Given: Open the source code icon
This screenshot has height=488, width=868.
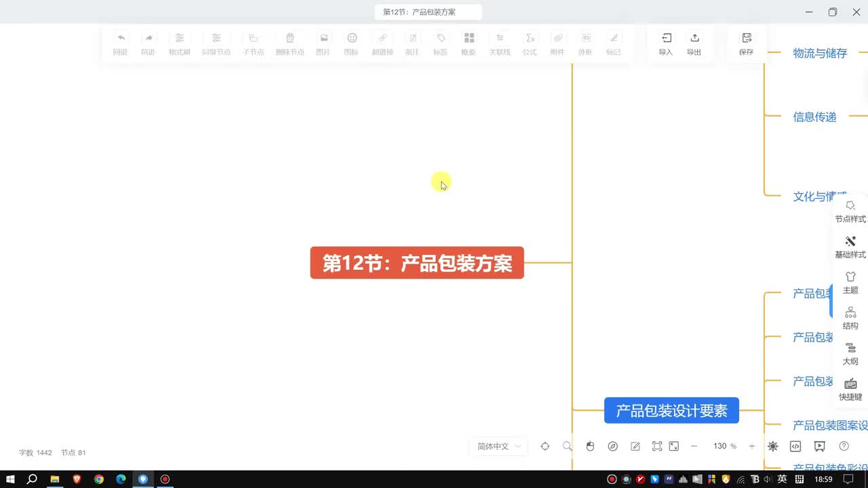Looking at the screenshot, I should click(796, 446).
